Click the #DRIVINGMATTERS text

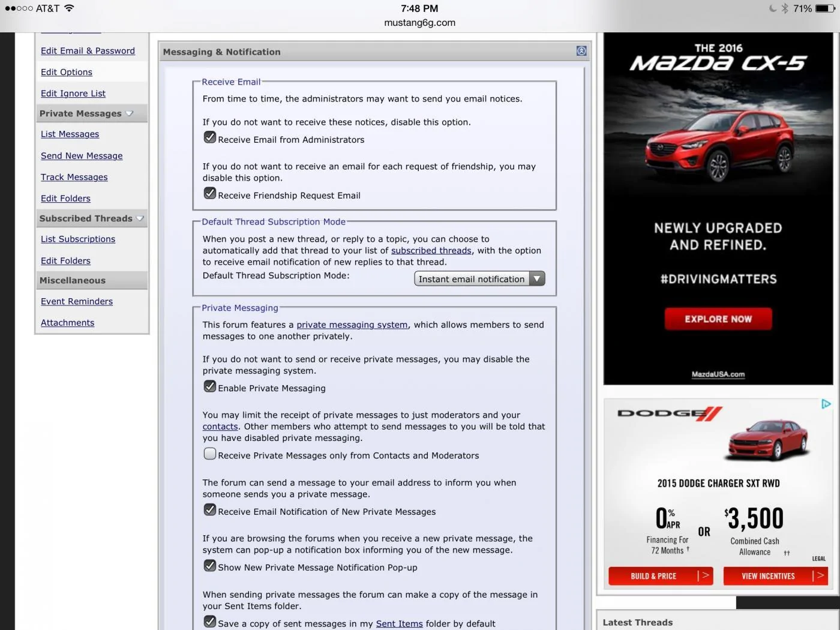click(719, 279)
